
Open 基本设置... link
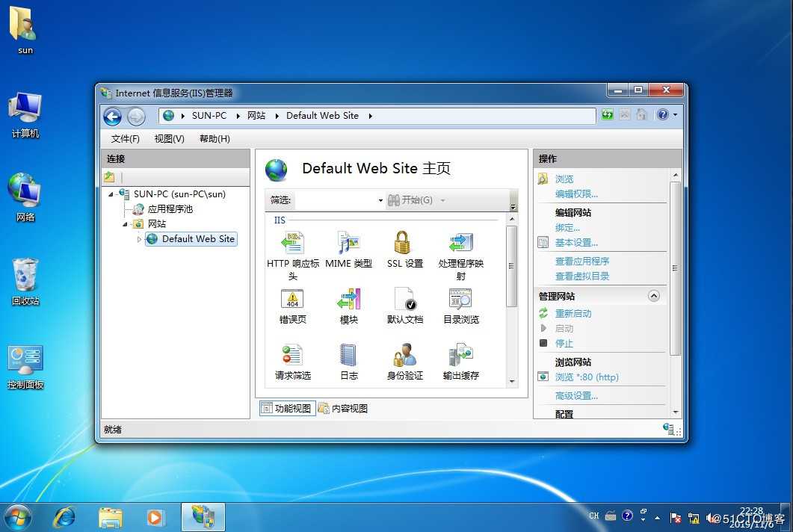pyautogui.click(x=576, y=243)
